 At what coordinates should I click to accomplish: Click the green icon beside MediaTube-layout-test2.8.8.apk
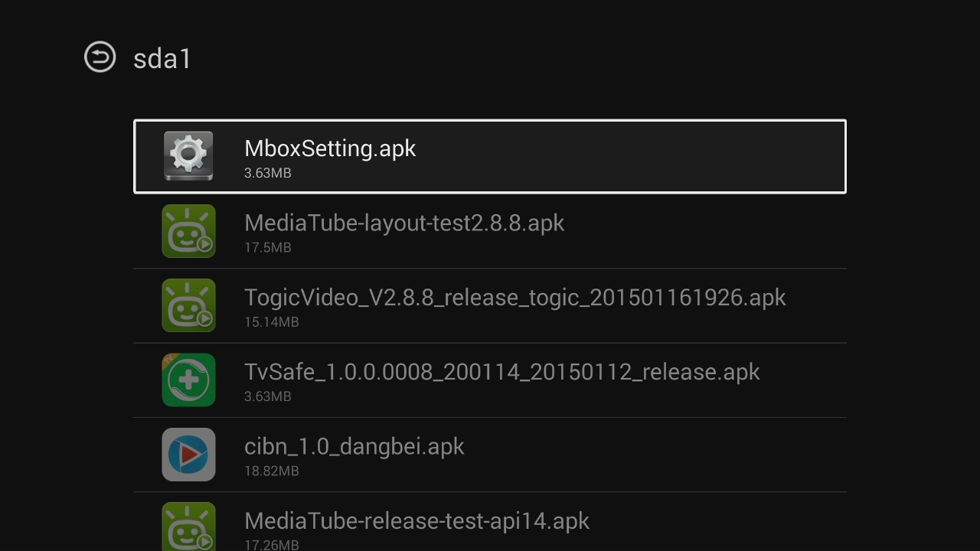(188, 231)
